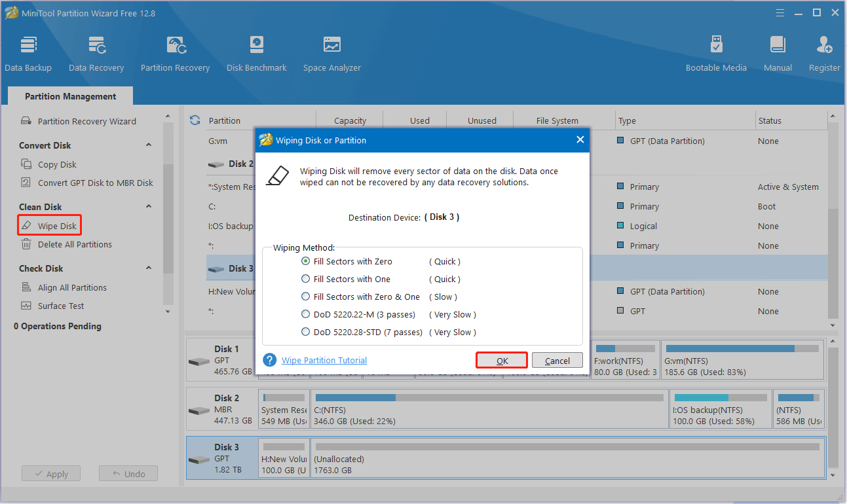This screenshot has width=847, height=504.
Task: Open the Partition Recovery tool
Action: [175, 54]
